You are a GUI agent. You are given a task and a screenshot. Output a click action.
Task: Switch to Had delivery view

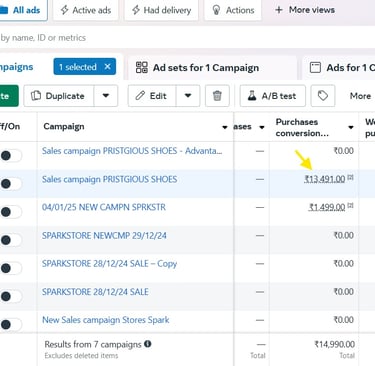coord(161,10)
